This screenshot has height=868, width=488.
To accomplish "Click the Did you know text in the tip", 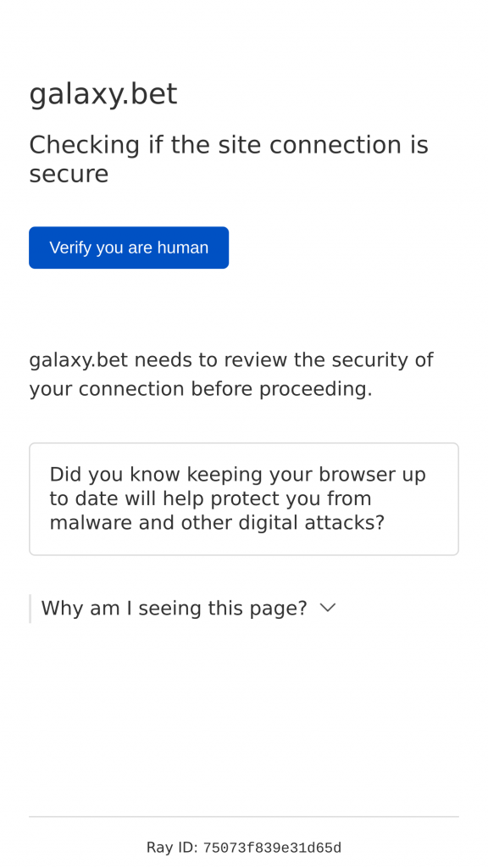I will click(114, 475).
